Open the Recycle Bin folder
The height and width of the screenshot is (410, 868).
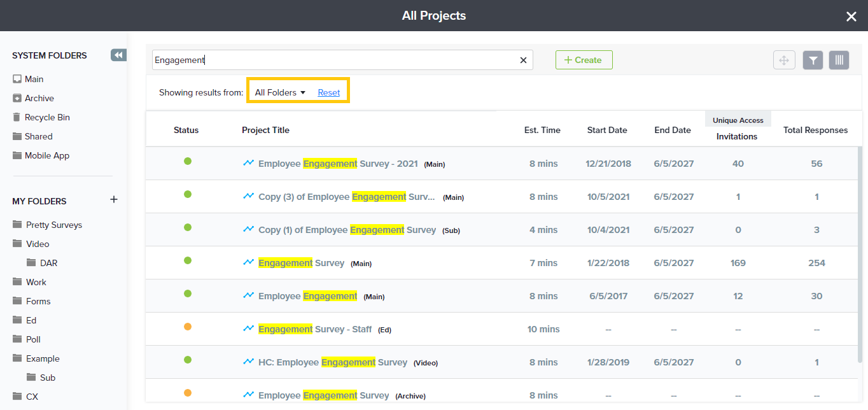point(47,117)
